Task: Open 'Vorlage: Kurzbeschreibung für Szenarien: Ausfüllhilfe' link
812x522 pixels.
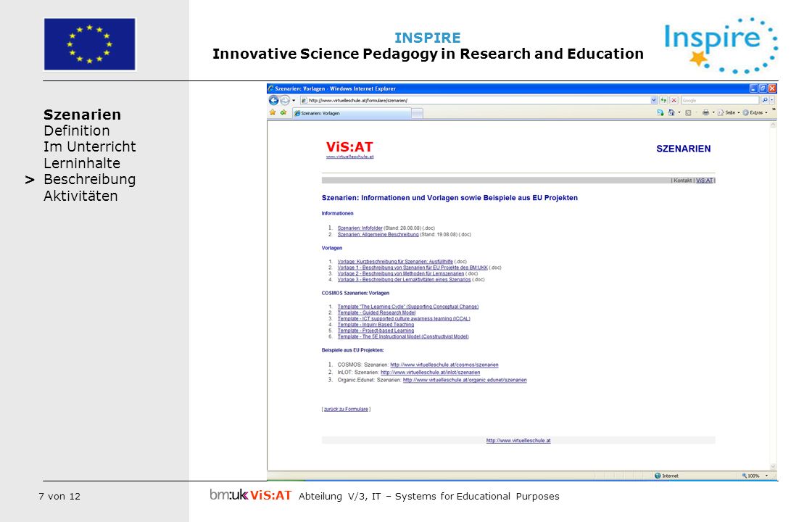Action: point(395,262)
